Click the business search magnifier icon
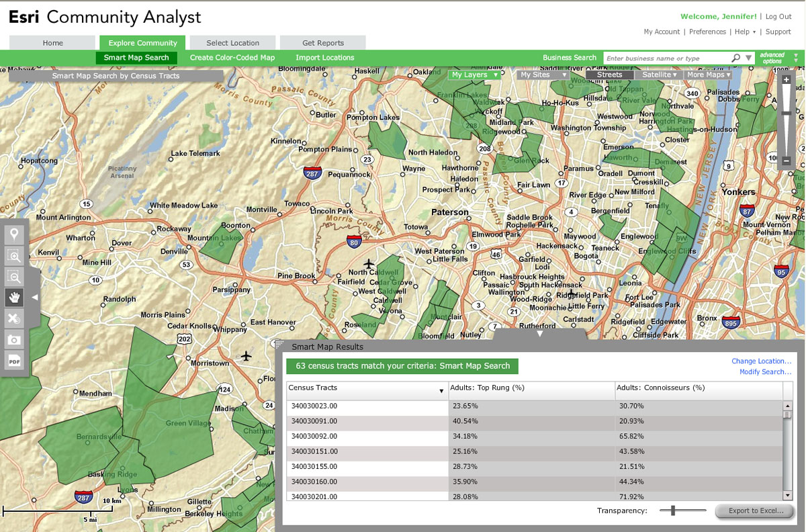The width and height of the screenshot is (806, 532). (x=736, y=58)
